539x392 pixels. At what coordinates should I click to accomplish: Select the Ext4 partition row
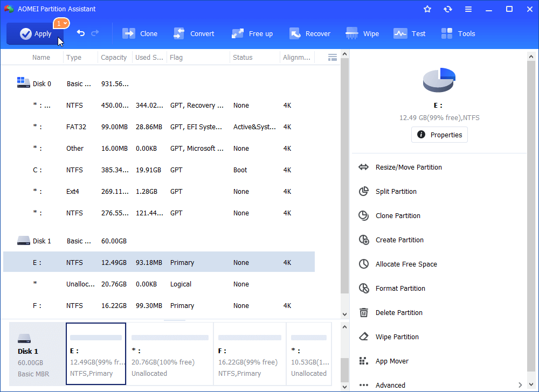[159, 192]
